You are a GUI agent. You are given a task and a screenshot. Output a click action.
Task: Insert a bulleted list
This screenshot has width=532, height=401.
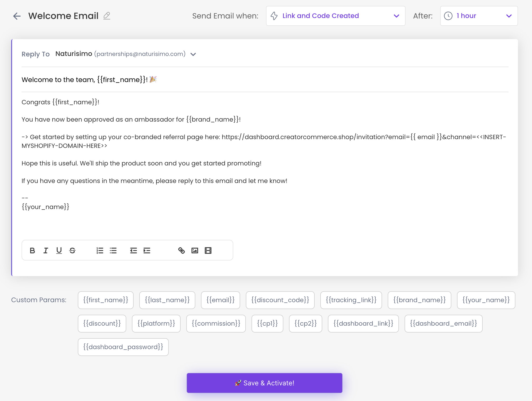113,251
